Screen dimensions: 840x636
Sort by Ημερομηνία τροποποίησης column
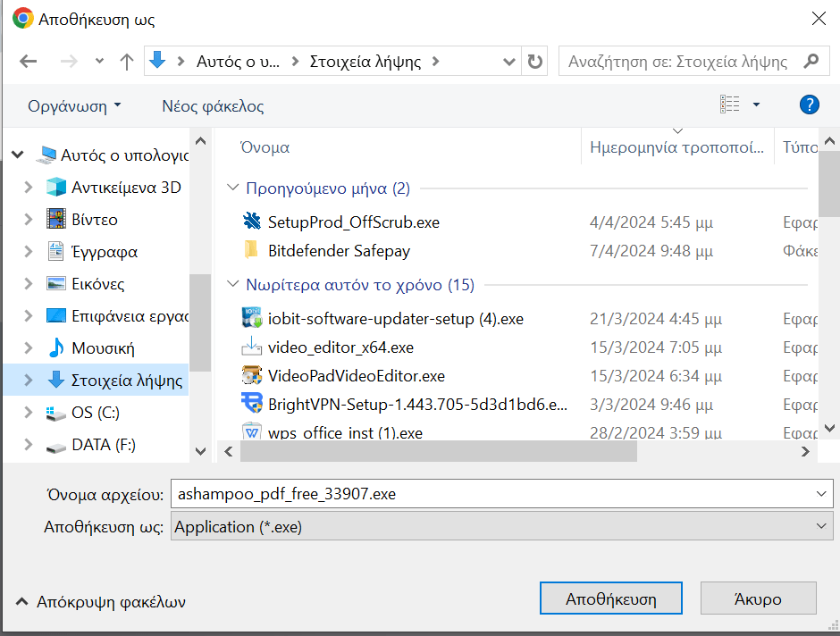677,146
